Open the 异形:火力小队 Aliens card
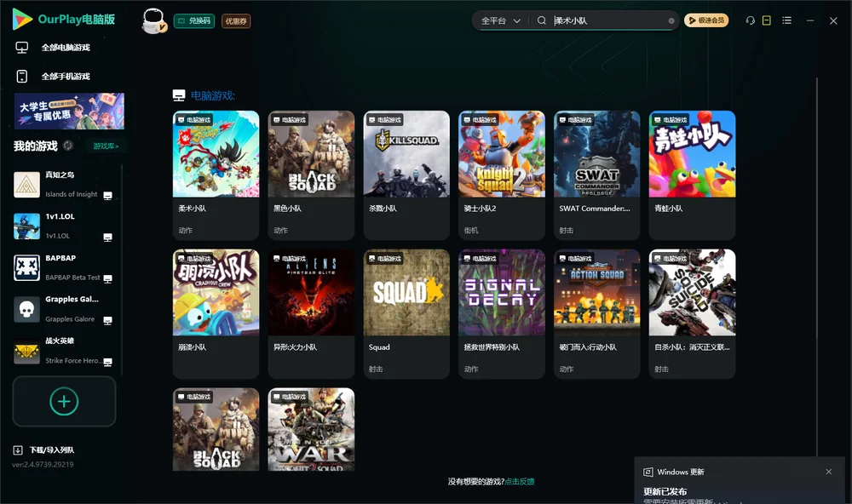Screen dimensions: 852x504 tap(311, 313)
